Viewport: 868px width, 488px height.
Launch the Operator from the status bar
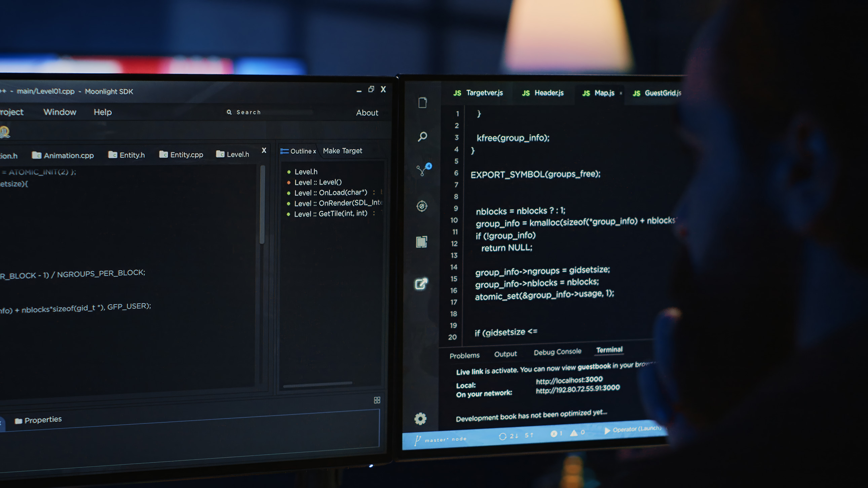click(634, 429)
